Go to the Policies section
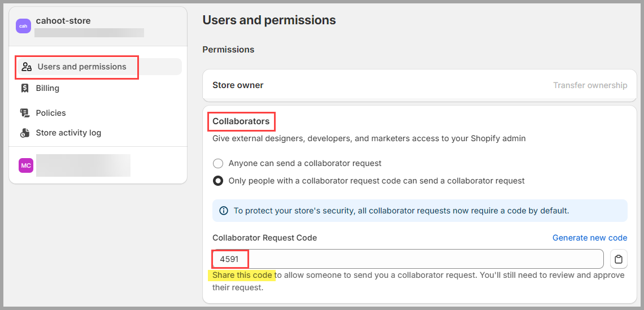Screen dimensions: 644x310 (x=51, y=113)
